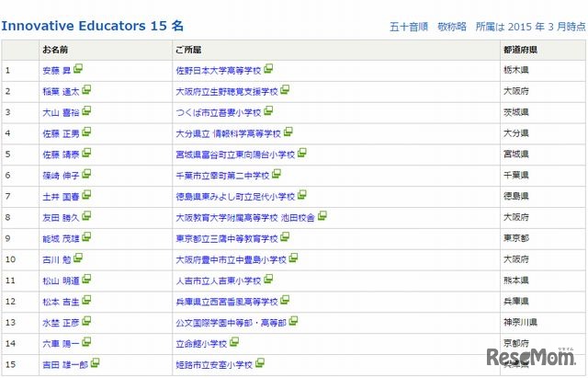Open the icon after つくば市立吾妻小学校

(268, 110)
